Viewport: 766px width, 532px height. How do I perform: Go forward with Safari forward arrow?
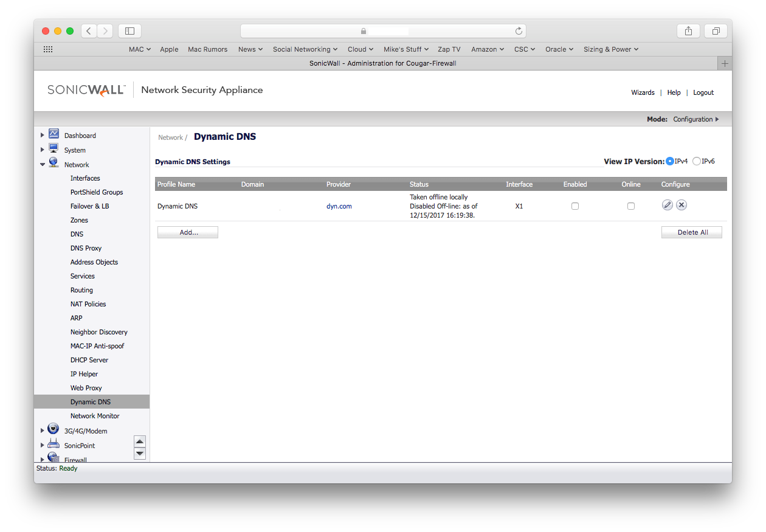pyautogui.click(x=105, y=31)
